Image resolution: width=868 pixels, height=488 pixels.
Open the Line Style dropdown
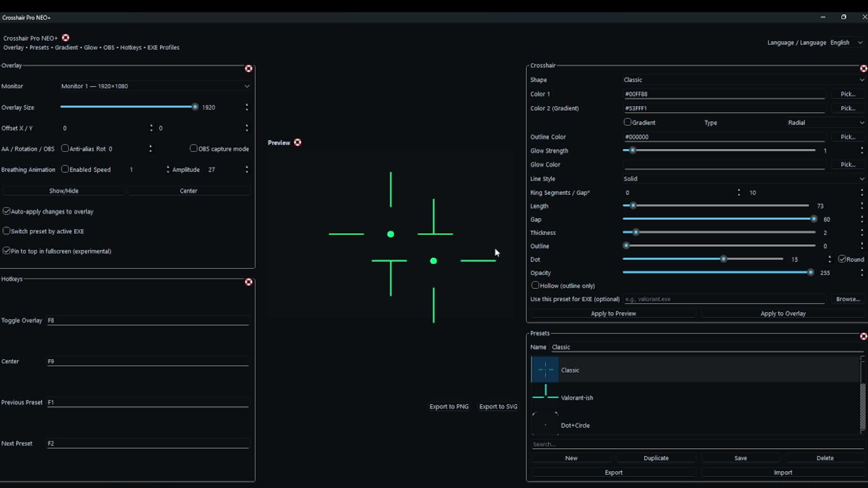coord(742,178)
